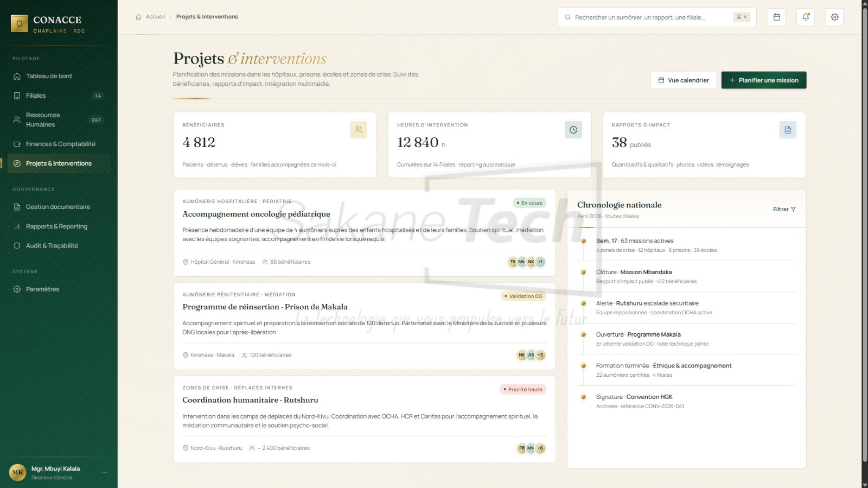The width and height of the screenshot is (868, 488).
Task: Click the Priorité haute status badge
Action: [x=523, y=390]
